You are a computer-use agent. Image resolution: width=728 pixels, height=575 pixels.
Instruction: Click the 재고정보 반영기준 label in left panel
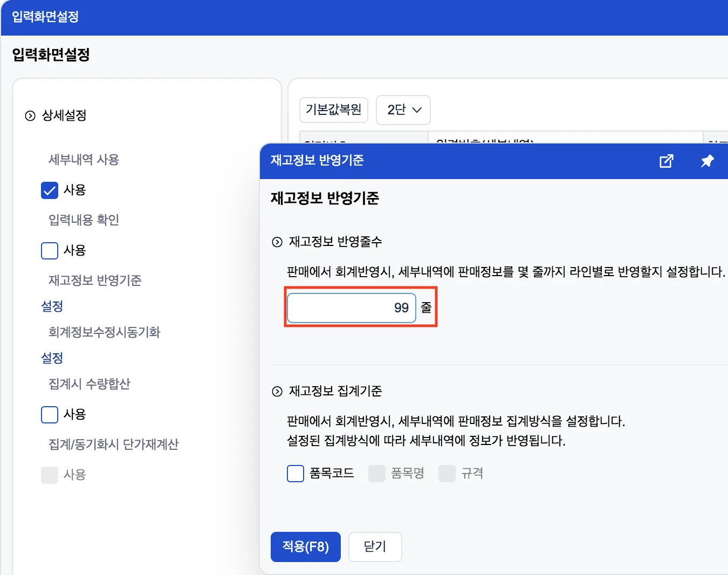(95, 280)
